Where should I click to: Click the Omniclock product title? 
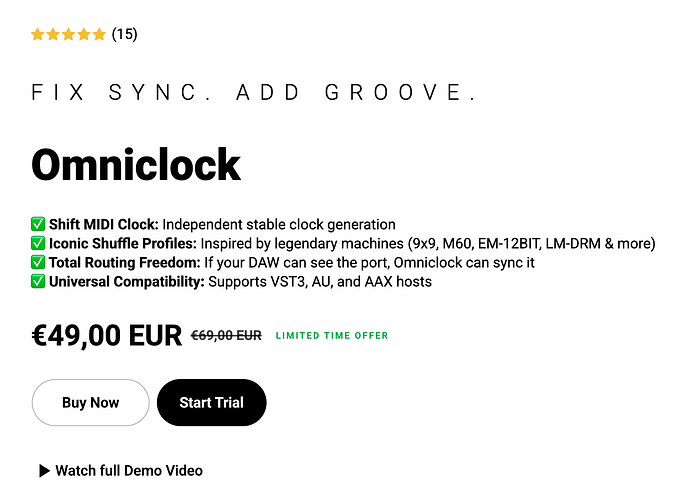(x=136, y=165)
